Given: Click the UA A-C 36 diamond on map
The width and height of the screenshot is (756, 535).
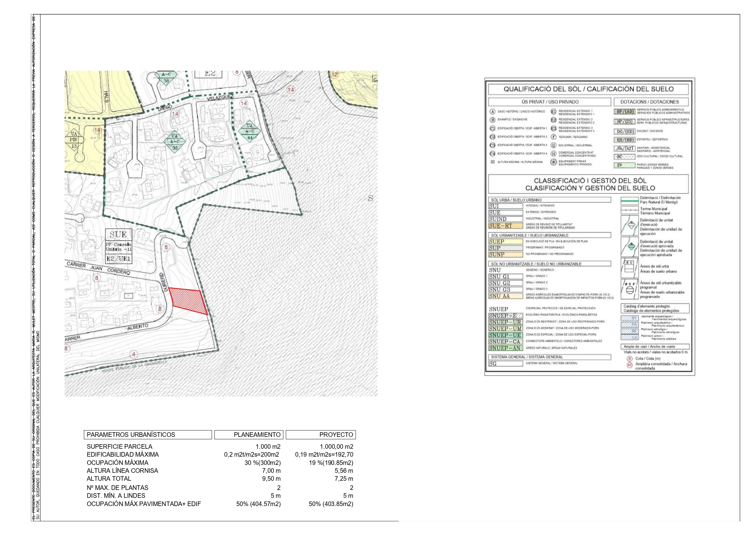Looking at the screenshot, I should (175, 142).
